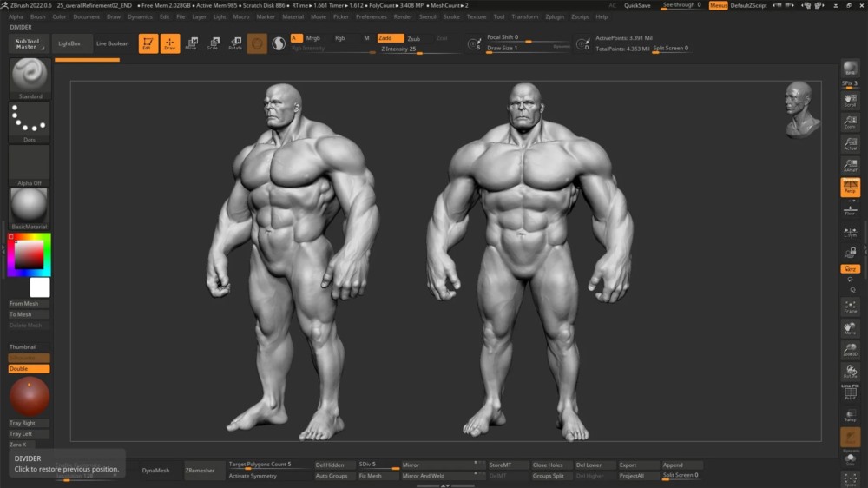The height and width of the screenshot is (488, 868).
Task: Click the Solo mode icon
Action: click(x=851, y=459)
